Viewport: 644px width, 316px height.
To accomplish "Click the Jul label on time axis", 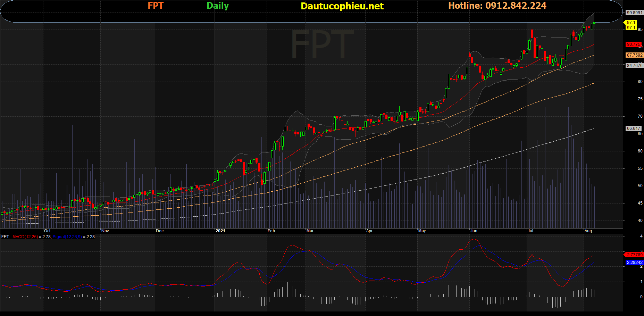I will 530,231.
